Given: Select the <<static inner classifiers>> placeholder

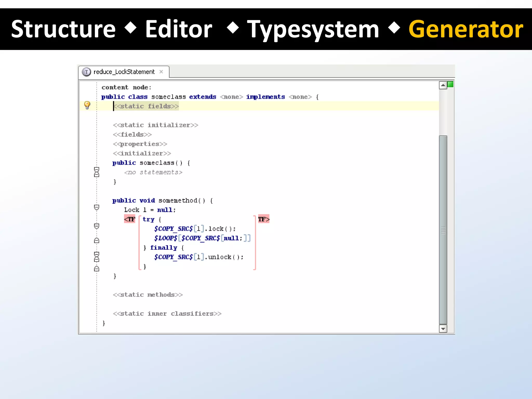Looking at the screenshot, I should [167, 314].
